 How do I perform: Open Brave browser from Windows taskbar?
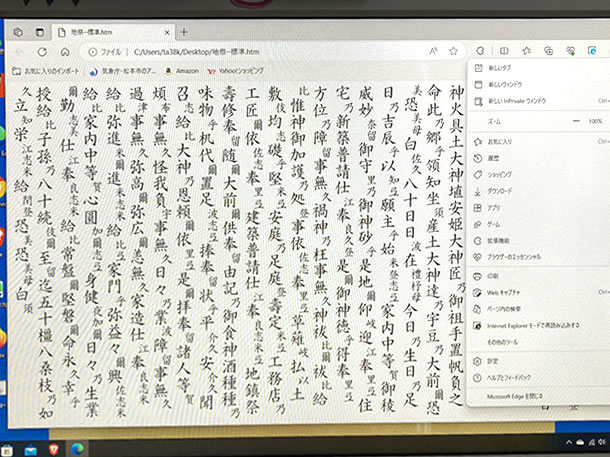(x=54, y=450)
